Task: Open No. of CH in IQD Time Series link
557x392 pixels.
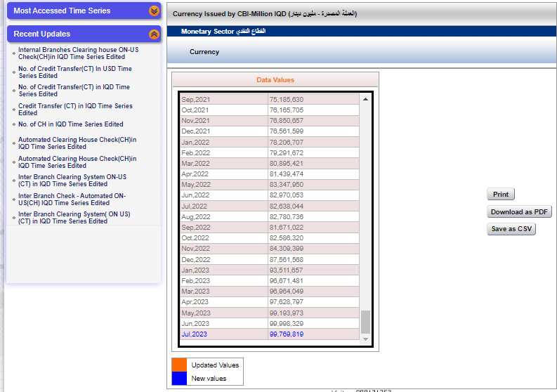Action: (70, 124)
